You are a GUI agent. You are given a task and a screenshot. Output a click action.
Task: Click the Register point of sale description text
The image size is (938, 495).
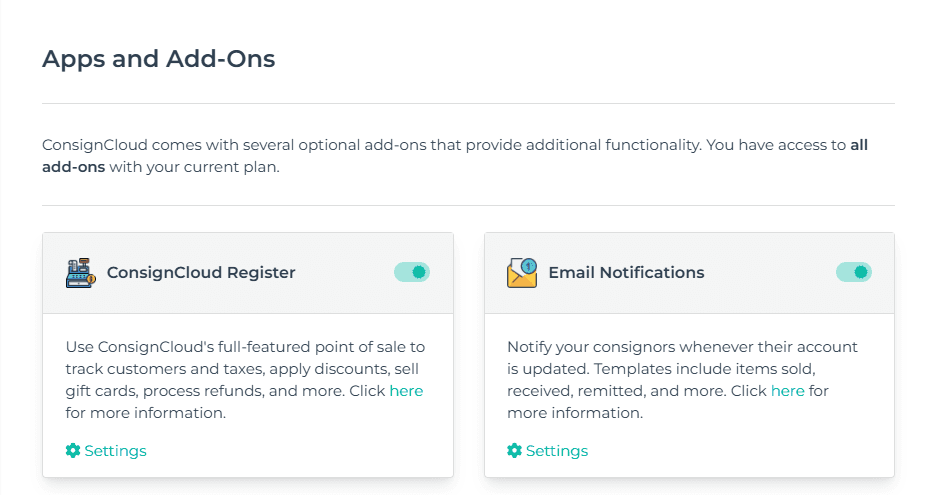click(245, 379)
